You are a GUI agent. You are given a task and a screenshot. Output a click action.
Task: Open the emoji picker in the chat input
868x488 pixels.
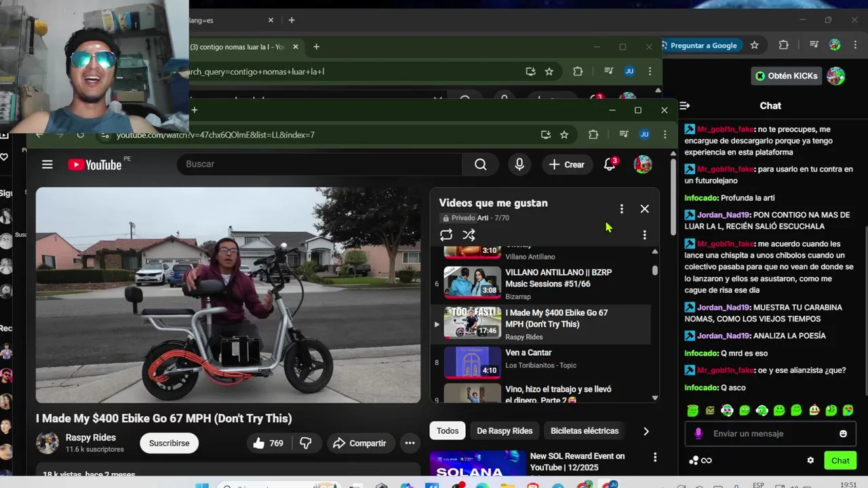click(843, 434)
